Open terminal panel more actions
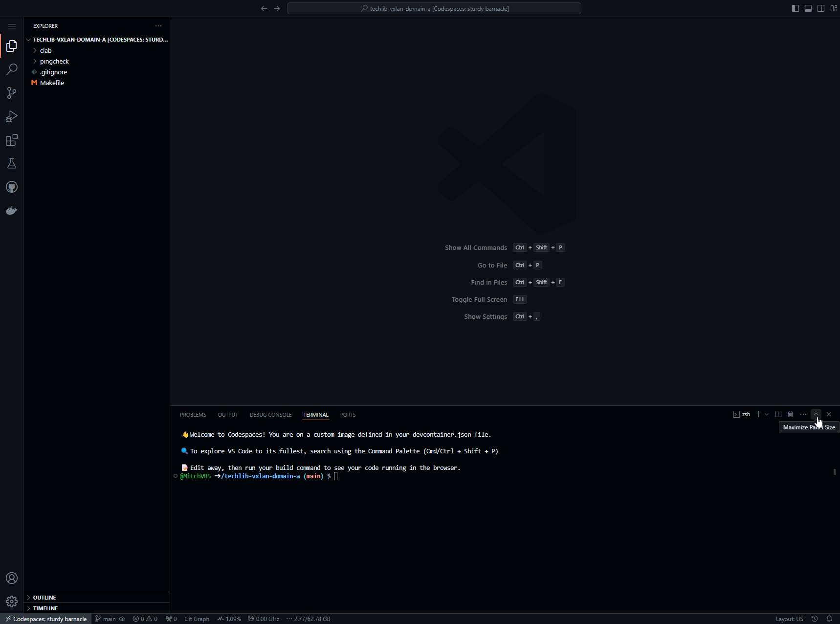The image size is (840, 624). click(803, 414)
